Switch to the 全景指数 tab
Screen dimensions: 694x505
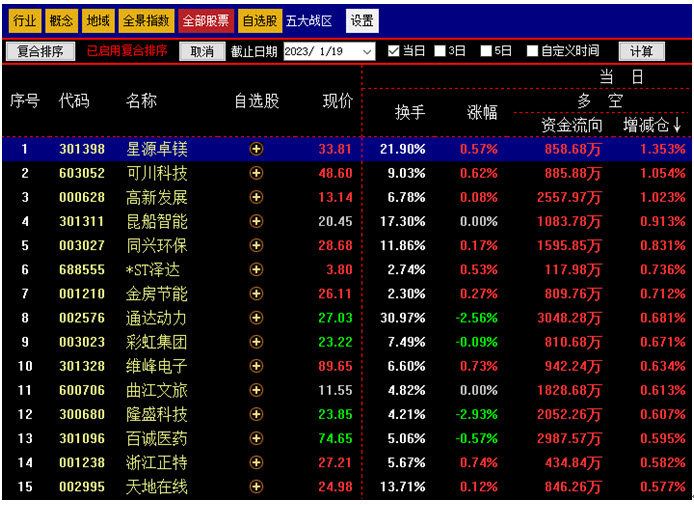[x=146, y=20]
